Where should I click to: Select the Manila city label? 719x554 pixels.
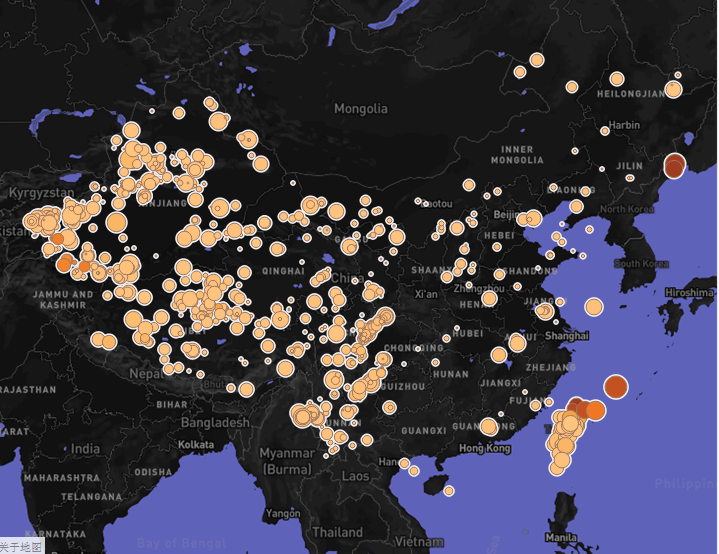[561, 537]
